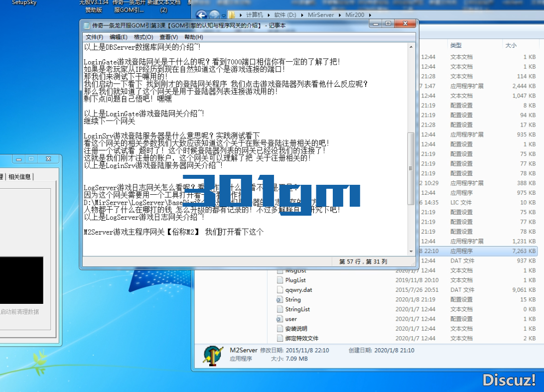544x392 pixels.
Task: Navigate to 软件 (D:) in the address bar
Action: point(285,15)
